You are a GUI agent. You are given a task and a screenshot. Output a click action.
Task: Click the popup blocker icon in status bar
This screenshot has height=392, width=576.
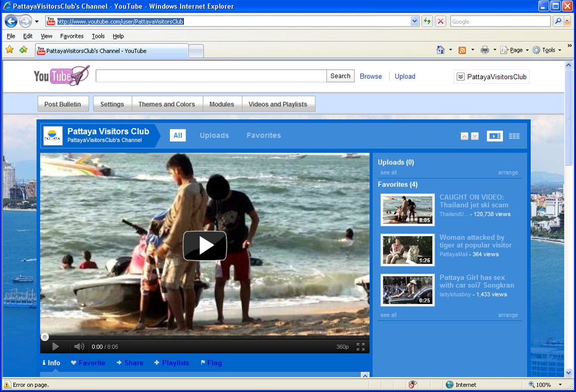[x=412, y=385]
